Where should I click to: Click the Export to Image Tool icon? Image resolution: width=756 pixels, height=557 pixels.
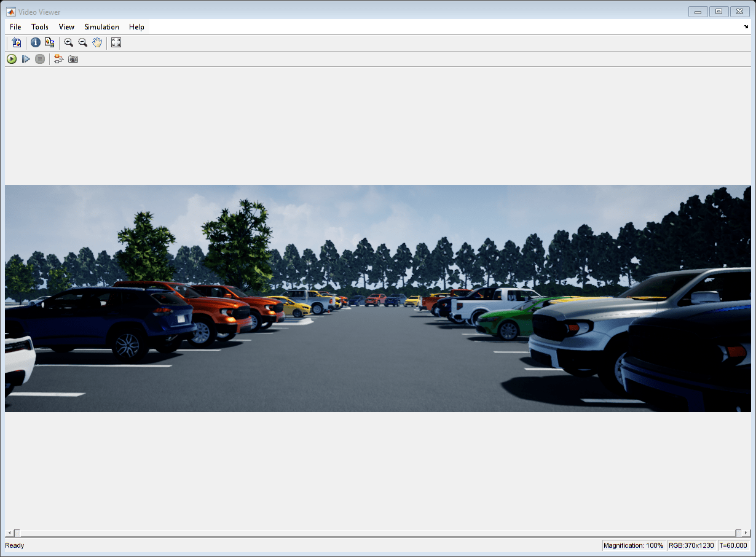click(16, 42)
